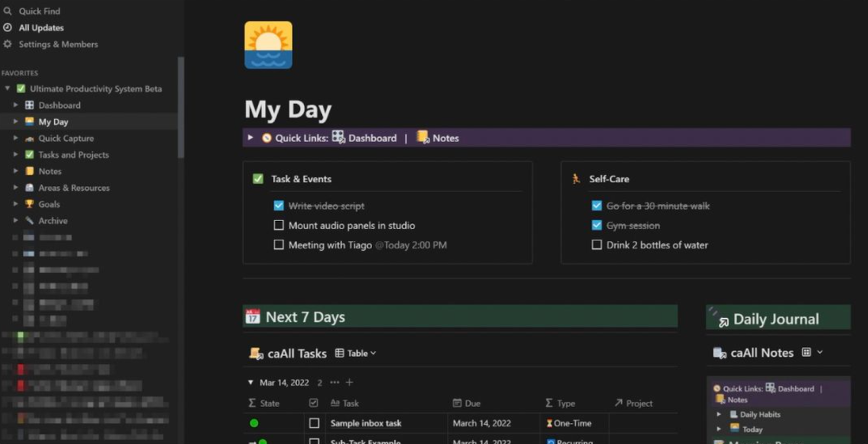The width and height of the screenshot is (868, 444).
Task: Click the orange Quick Links icon in purple bar
Action: [267, 138]
